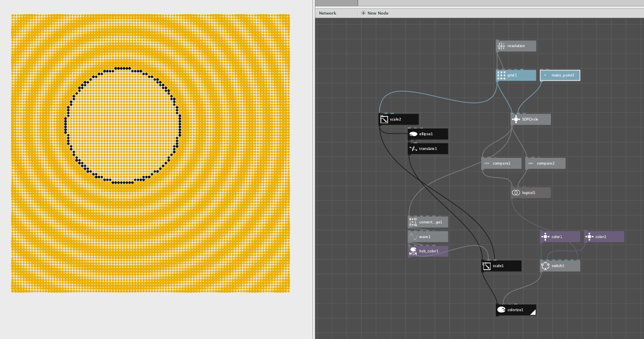Screen dimensions: 644x339
Task: Click the SDFCircle node icon
Action: [516, 119]
